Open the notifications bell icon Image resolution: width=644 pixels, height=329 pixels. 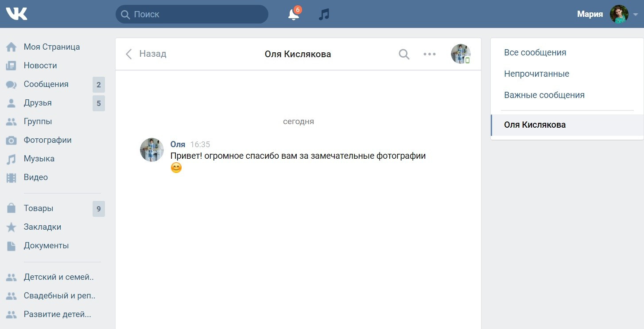293,14
